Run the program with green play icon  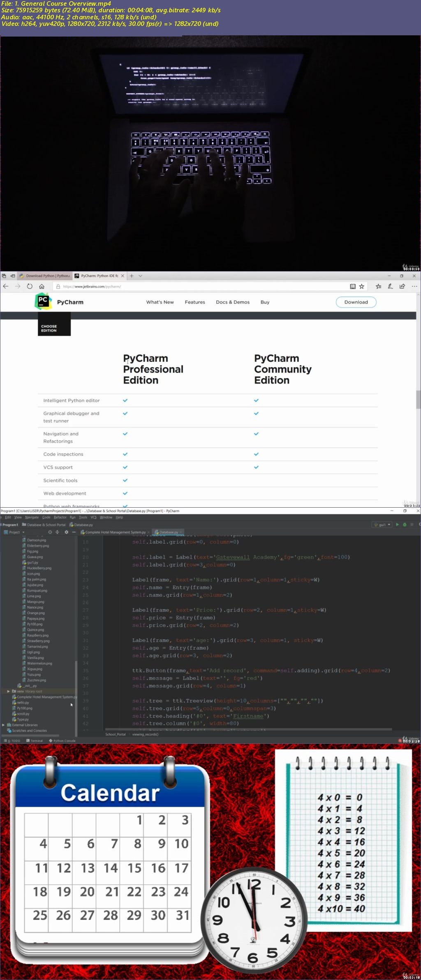point(397,525)
